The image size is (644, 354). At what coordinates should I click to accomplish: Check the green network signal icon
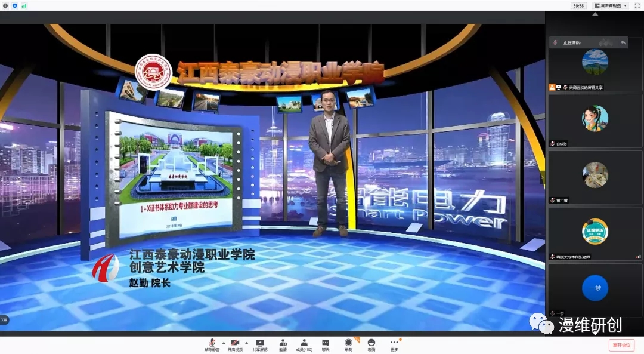tap(24, 6)
